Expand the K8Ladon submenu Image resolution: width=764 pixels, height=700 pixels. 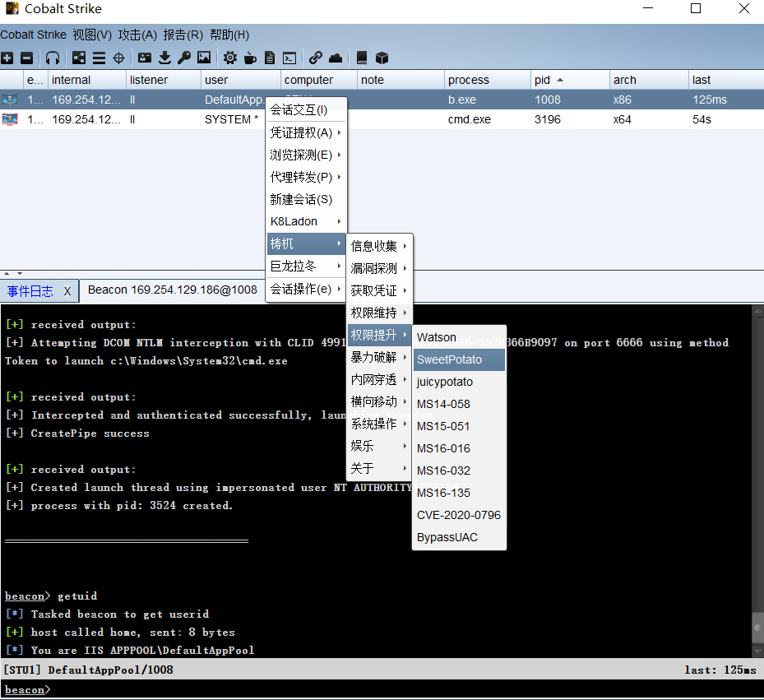pyautogui.click(x=306, y=221)
